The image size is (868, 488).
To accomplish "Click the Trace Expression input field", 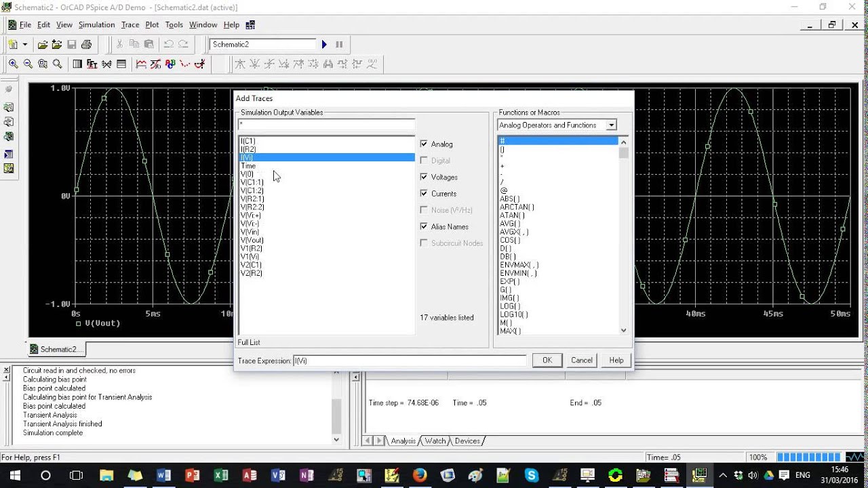I will (x=410, y=361).
